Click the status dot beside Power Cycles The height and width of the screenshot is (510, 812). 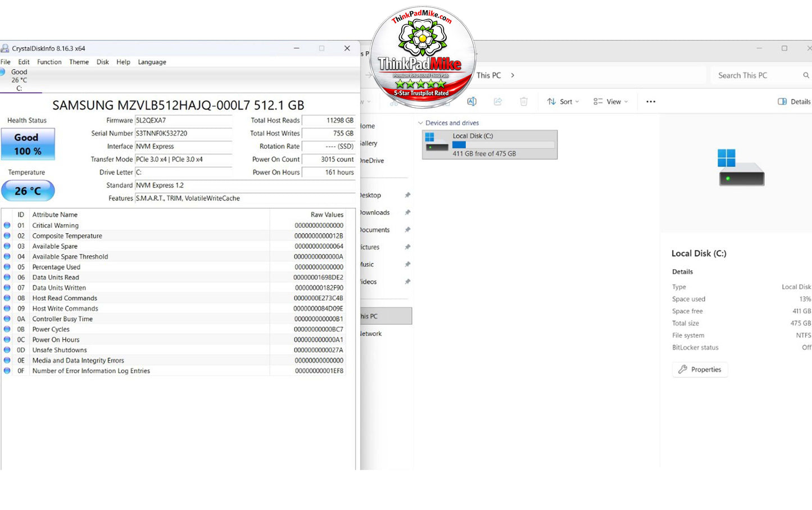click(x=7, y=329)
